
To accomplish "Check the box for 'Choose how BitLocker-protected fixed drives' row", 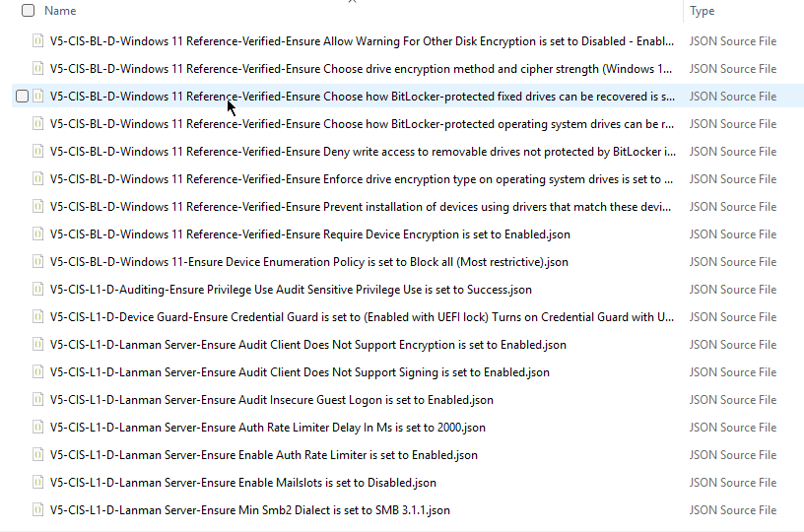I will coord(22,96).
